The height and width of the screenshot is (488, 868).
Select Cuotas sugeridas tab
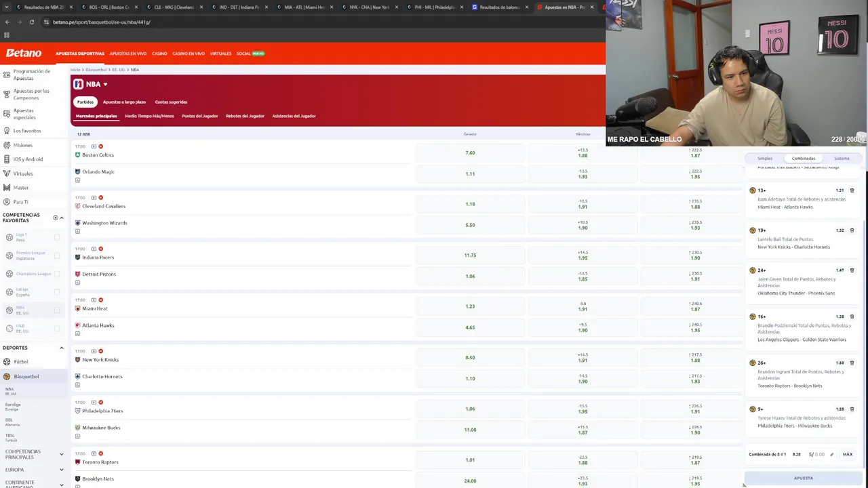coord(171,102)
